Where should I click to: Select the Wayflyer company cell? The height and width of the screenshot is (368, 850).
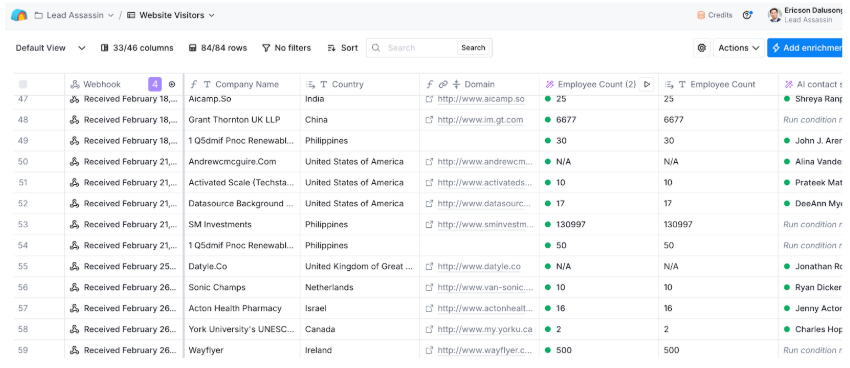(242, 350)
